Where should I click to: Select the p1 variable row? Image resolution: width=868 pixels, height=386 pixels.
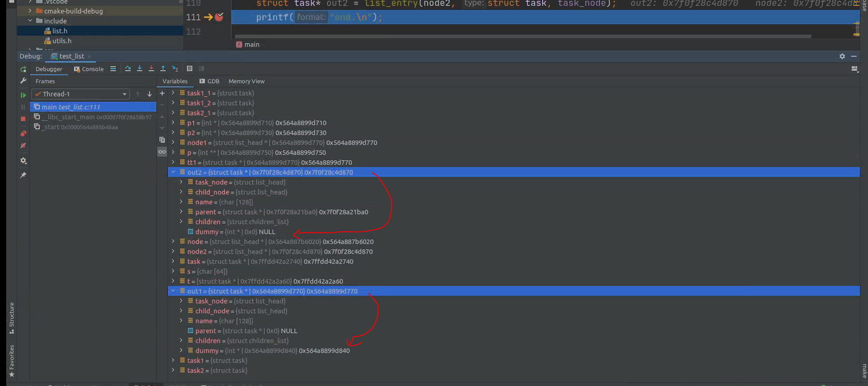click(x=514, y=123)
